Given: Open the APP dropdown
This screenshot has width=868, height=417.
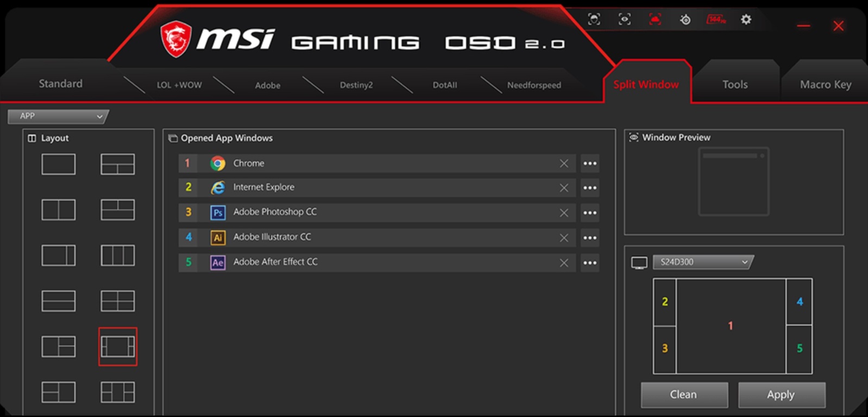Looking at the screenshot, I should point(58,116).
